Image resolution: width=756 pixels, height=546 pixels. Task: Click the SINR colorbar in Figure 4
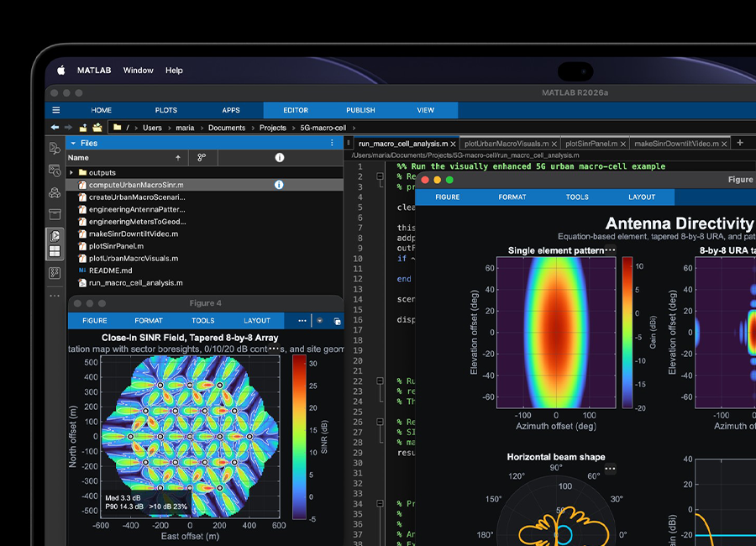tap(299, 437)
